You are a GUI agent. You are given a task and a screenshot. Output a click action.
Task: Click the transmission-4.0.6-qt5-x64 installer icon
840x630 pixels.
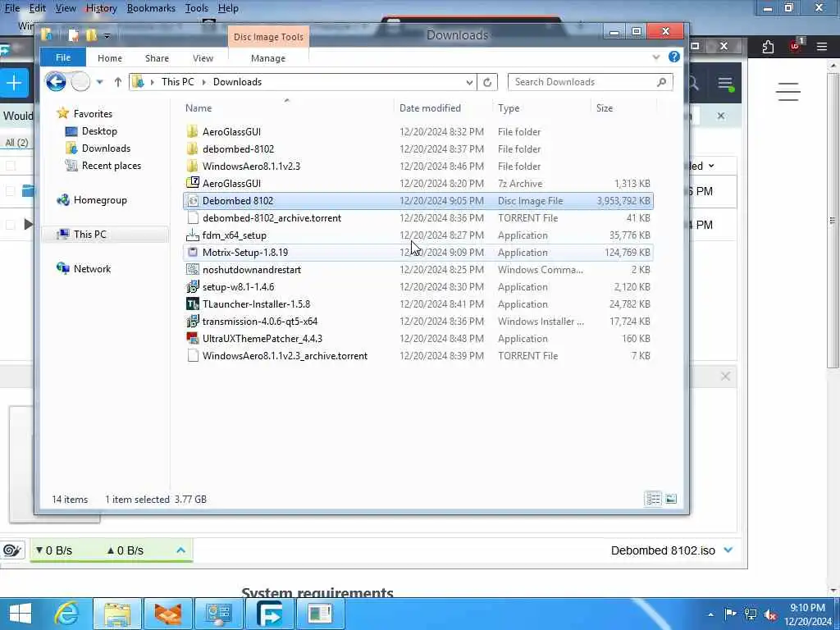click(x=193, y=322)
